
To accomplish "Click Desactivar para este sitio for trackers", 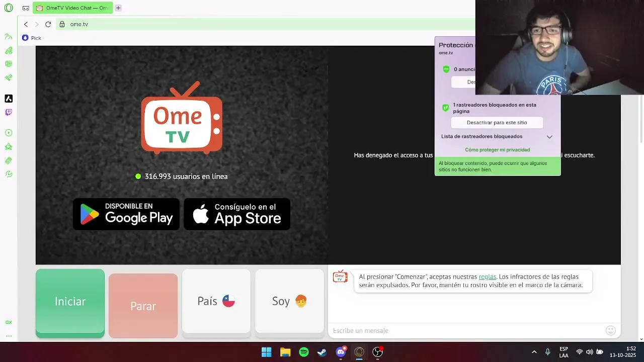I will 497,123.
